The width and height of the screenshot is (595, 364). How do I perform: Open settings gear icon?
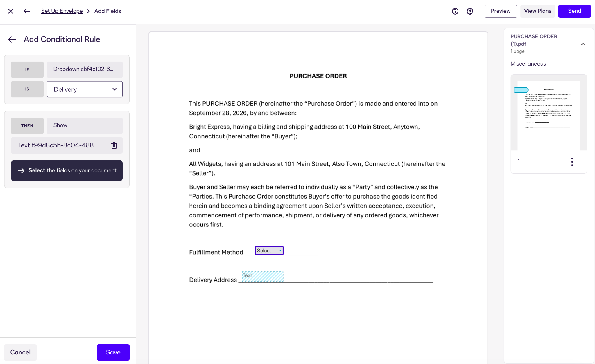pos(470,11)
